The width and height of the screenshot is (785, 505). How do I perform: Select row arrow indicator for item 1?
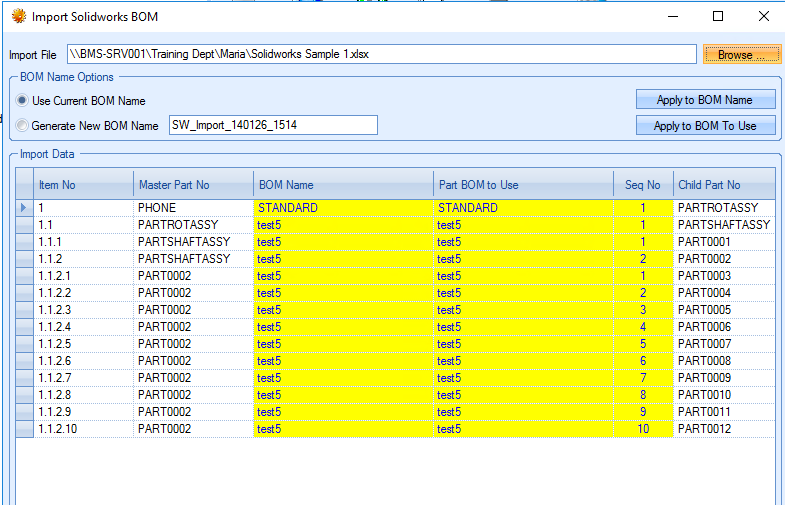25,208
